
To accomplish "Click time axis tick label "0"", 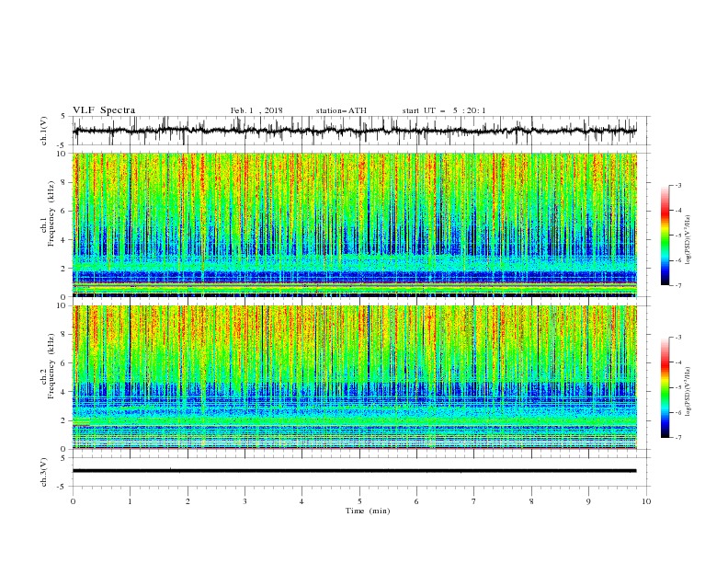I will tap(73, 501).
